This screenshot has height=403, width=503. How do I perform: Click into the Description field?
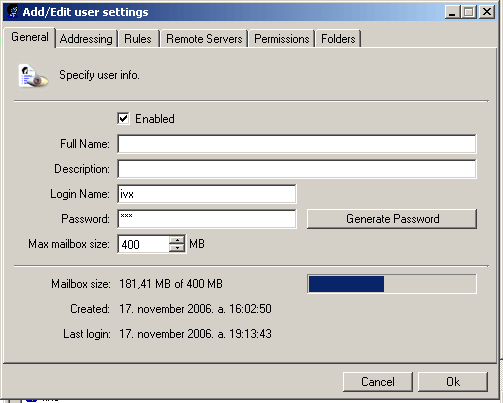(x=297, y=169)
